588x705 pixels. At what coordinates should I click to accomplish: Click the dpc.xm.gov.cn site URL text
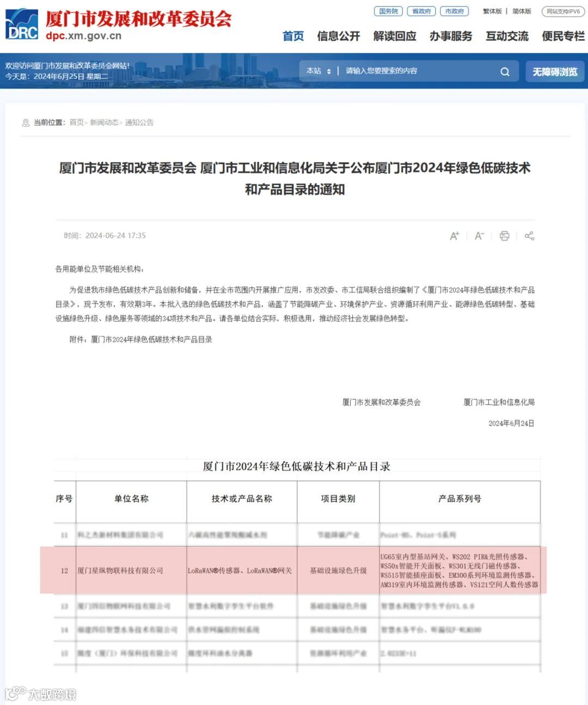coord(84,36)
